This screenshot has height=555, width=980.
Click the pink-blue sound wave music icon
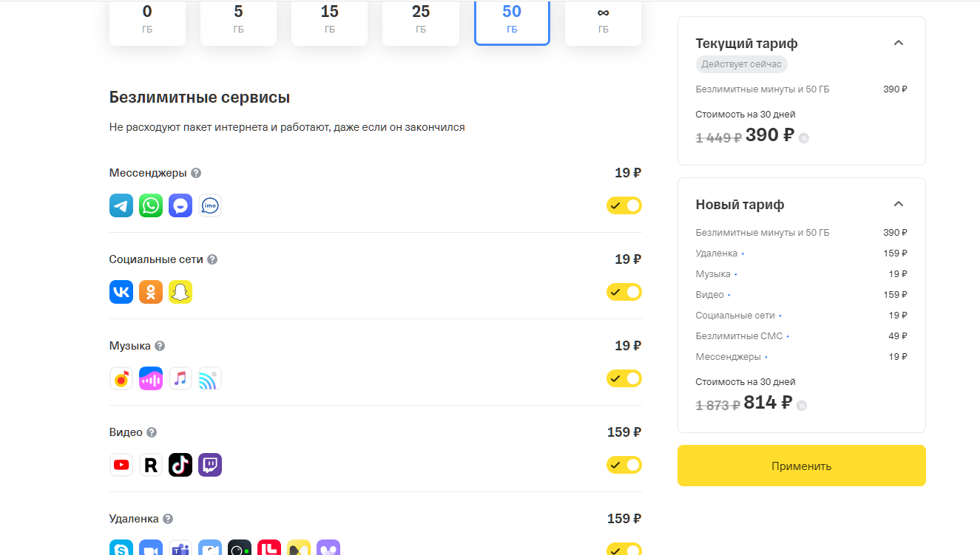click(151, 378)
